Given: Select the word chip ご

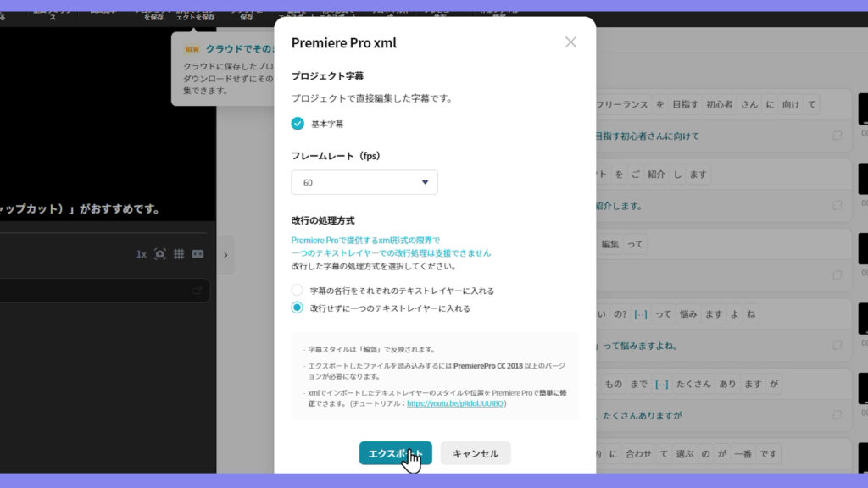Looking at the screenshot, I should [x=636, y=175].
